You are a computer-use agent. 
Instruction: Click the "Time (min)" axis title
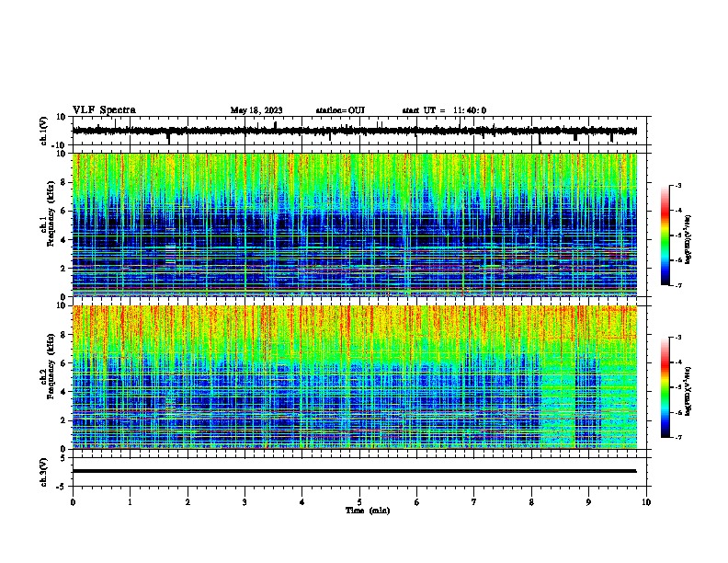[368, 511]
